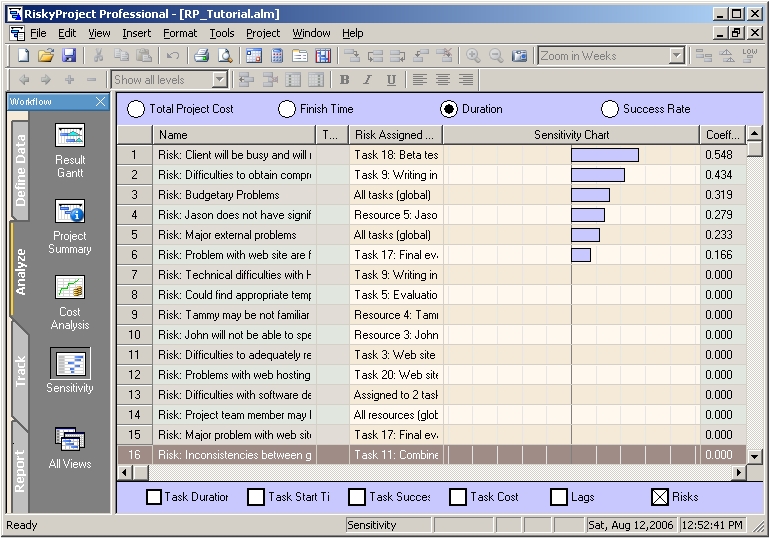Click the zoom in magnifier

click(473, 55)
